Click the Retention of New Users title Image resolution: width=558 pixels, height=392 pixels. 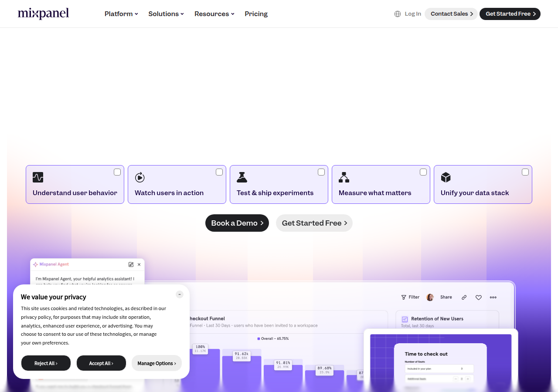pos(437,319)
